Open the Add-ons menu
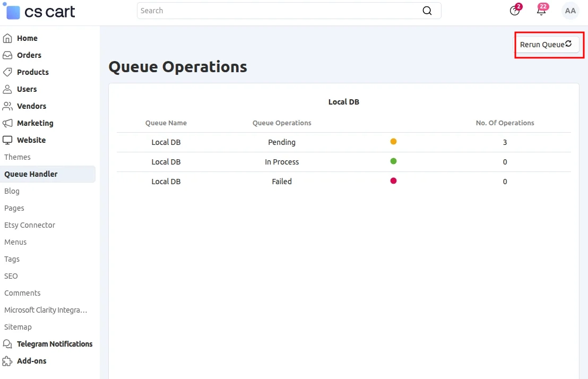Image resolution: width=588 pixels, height=379 pixels. [31, 361]
